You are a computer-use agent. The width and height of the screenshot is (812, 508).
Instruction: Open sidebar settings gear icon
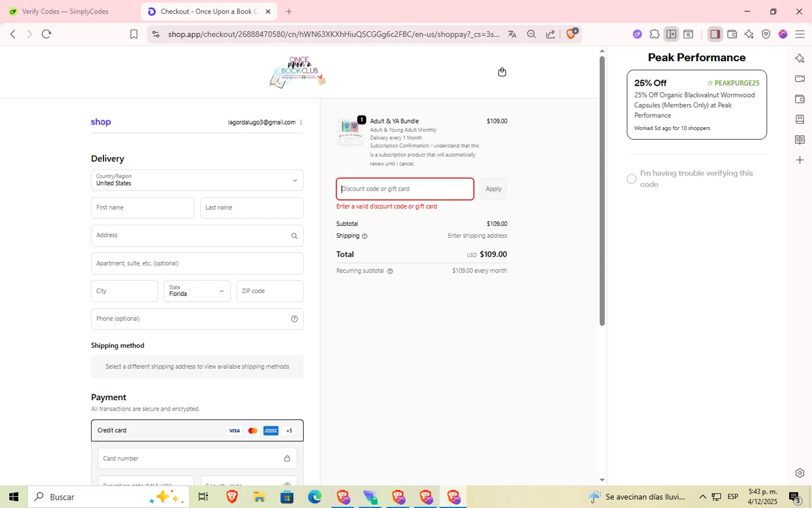[800, 473]
